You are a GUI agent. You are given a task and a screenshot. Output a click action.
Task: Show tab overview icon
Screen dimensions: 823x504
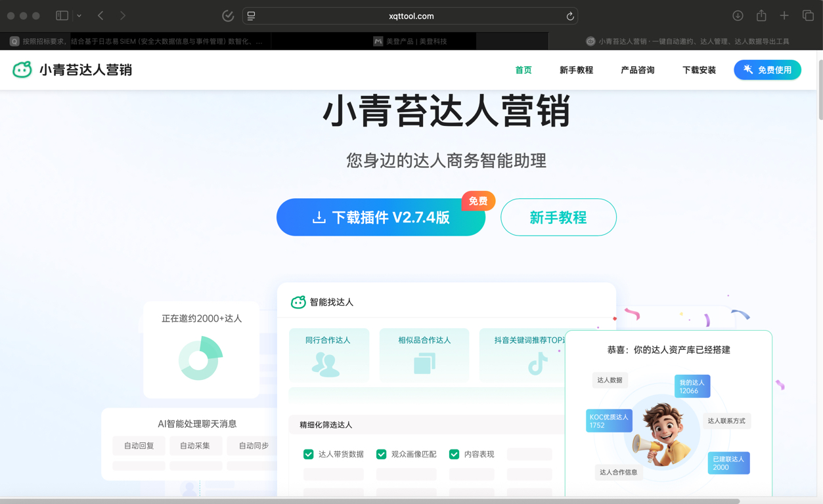pyautogui.click(x=808, y=16)
